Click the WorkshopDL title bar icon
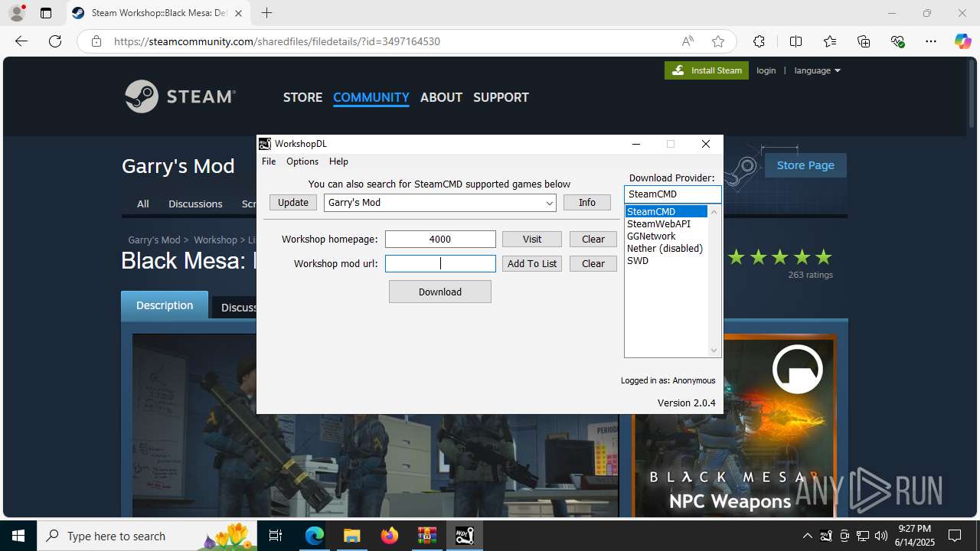 (x=265, y=144)
